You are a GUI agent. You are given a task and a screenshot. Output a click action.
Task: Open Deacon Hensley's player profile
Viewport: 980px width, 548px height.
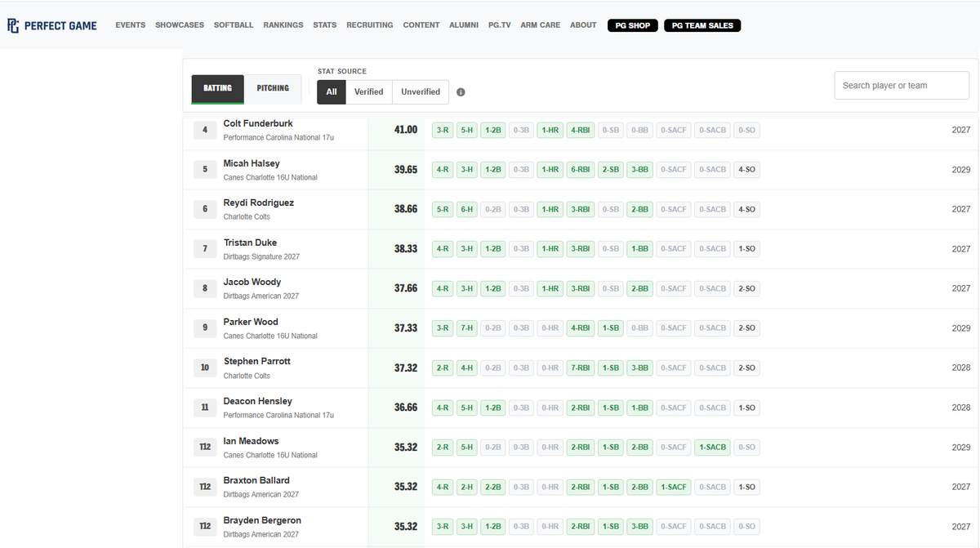(258, 401)
